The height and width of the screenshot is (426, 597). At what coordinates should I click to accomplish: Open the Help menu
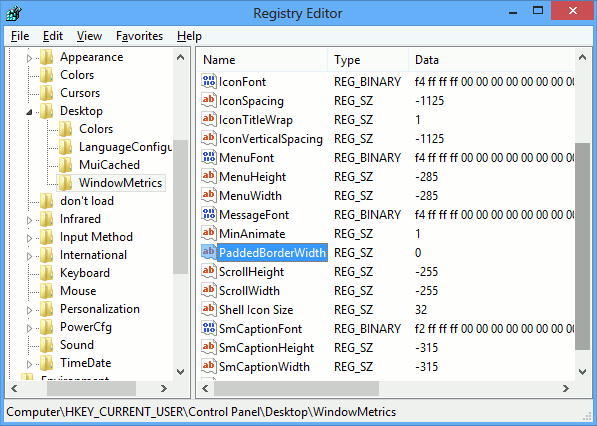click(189, 36)
